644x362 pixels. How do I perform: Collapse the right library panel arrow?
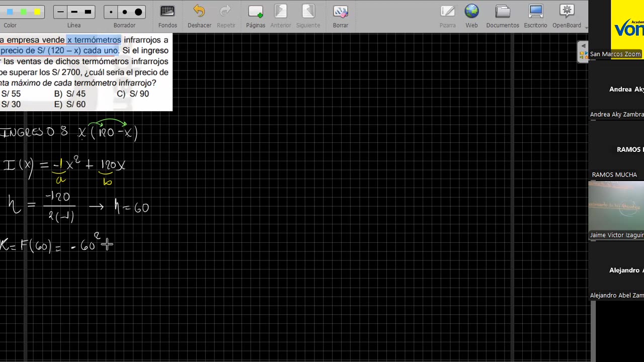[x=583, y=46]
